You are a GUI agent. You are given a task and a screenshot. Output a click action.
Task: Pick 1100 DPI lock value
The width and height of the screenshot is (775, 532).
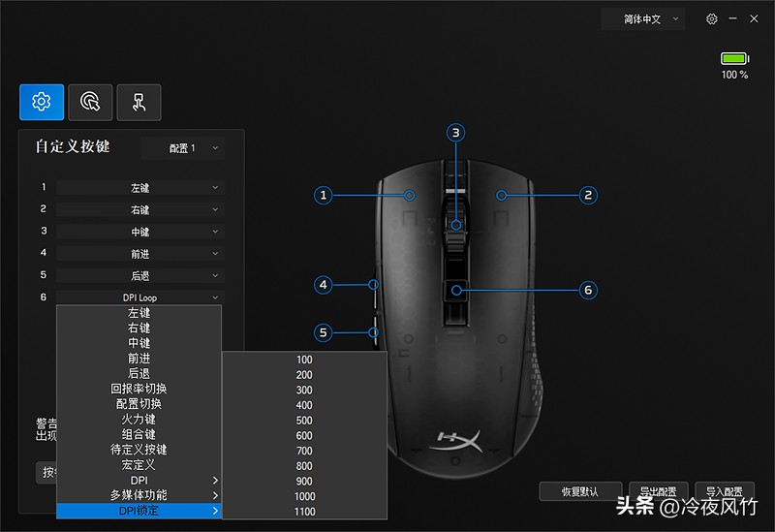304,512
